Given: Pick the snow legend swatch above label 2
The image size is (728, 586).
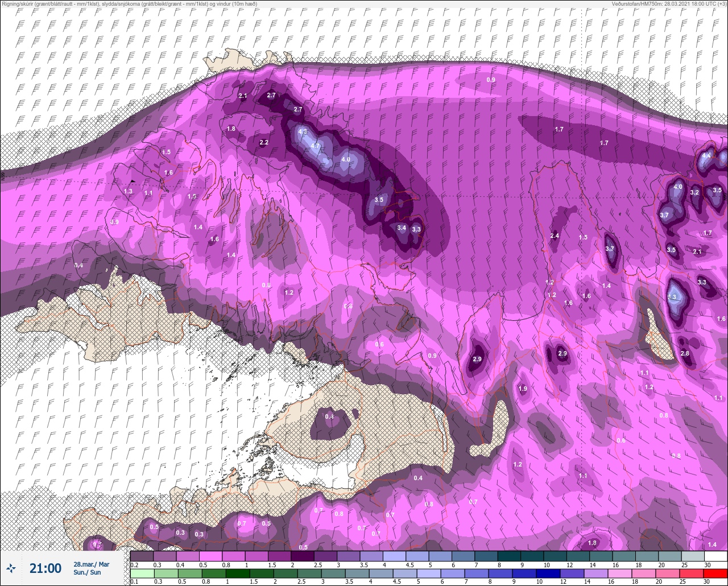Looking at the screenshot, I should (303, 556).
